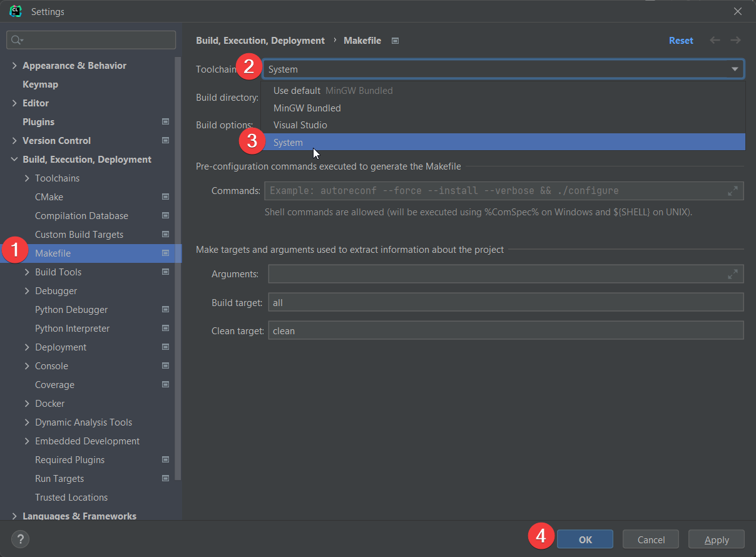Collapse the Build, Execution, Deployment section
This screenshot has height=557, width=756.
tap(14, 159)
